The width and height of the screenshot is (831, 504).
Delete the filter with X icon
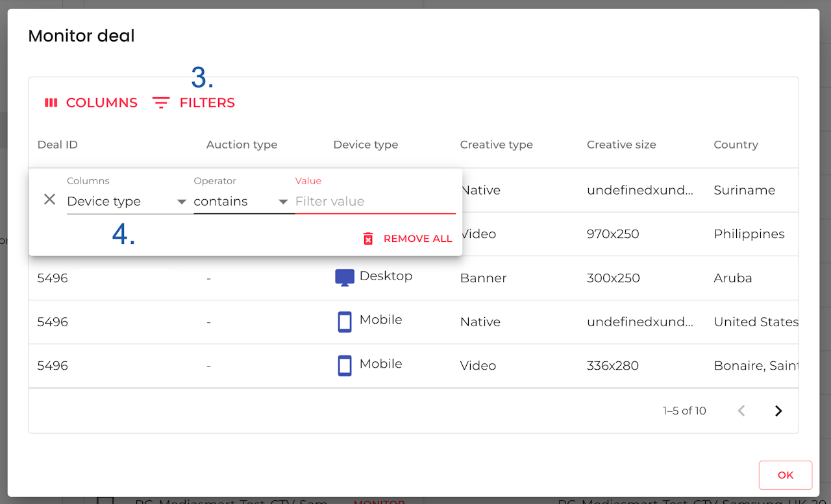pyautogui.click(x=49, y=200)
